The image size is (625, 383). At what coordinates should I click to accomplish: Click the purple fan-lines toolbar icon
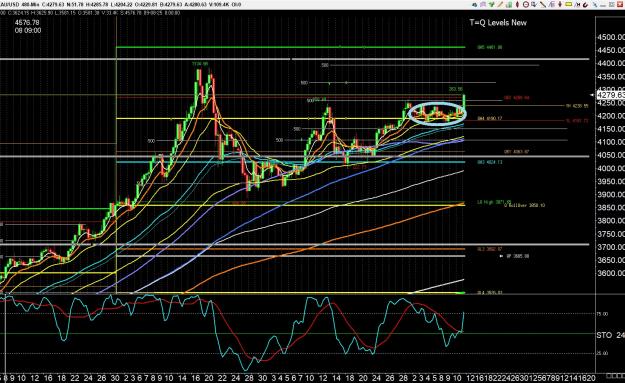(552, 4)
